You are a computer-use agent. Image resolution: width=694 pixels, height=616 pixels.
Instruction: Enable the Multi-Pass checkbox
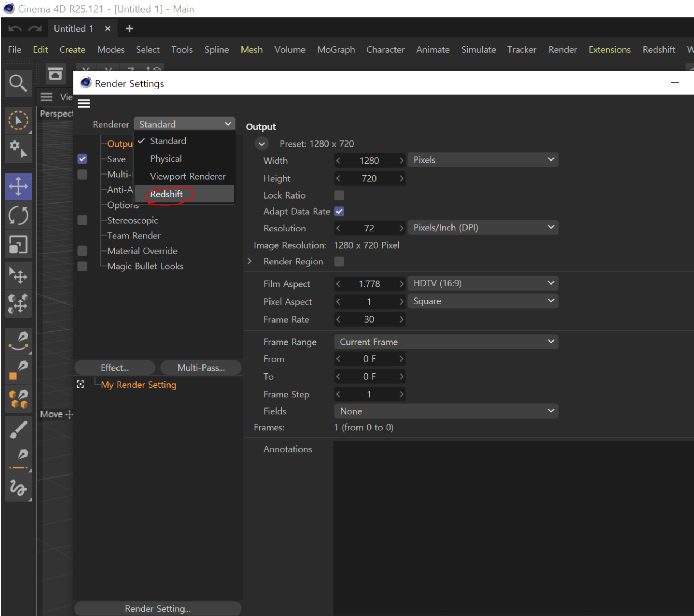82,174
